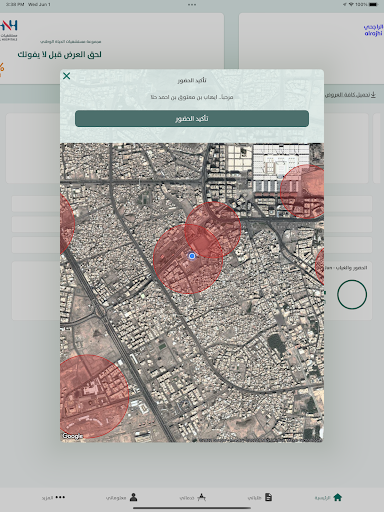Image resolution: width=384 pixels, height=512 pixels.
Task: Tap the Alrajhi logo banner
Action: click(x=373, y=30)
